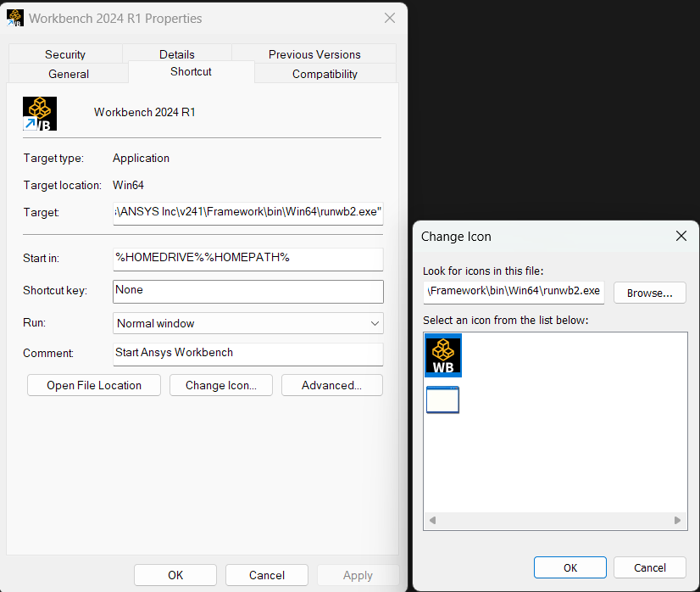Viewport: 700px width, 592px height.
Task: Click the Shortcut key field
Action: (248, 291)
